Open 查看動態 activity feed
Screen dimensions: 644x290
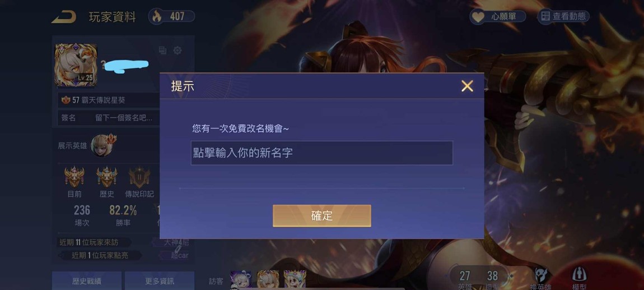[563, 16]
